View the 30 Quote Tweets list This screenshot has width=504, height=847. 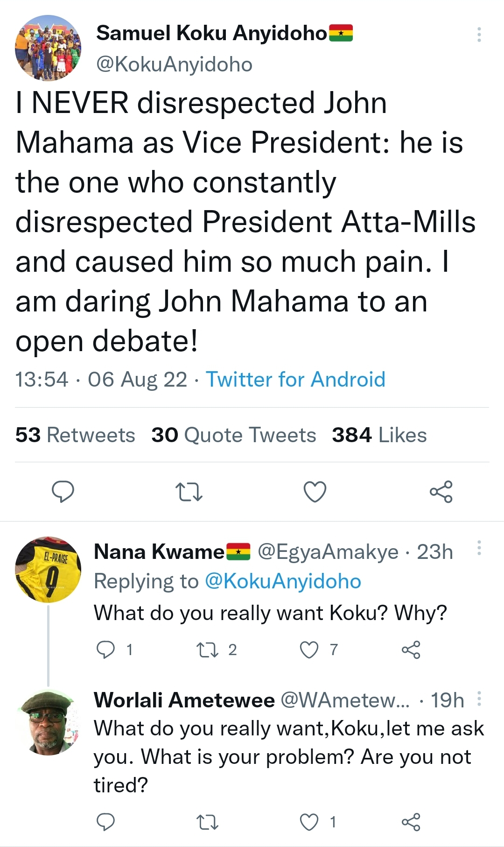[233, 435]
